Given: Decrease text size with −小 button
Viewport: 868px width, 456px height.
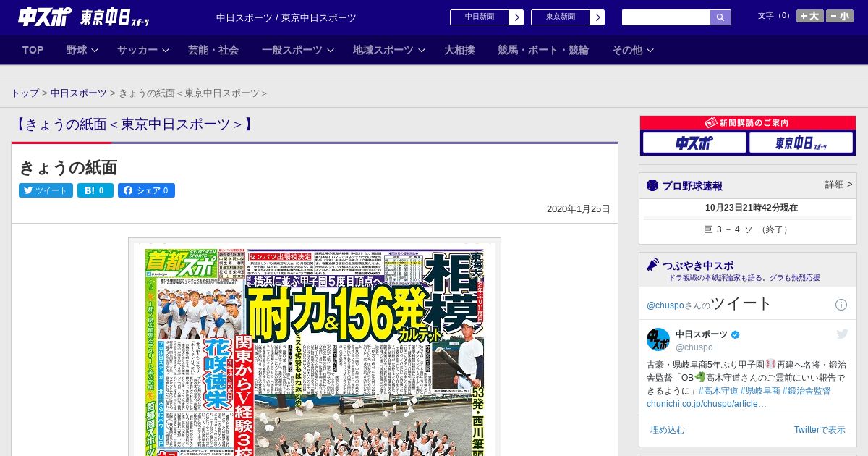Looking at the screenshot, I should coord(840,16).
